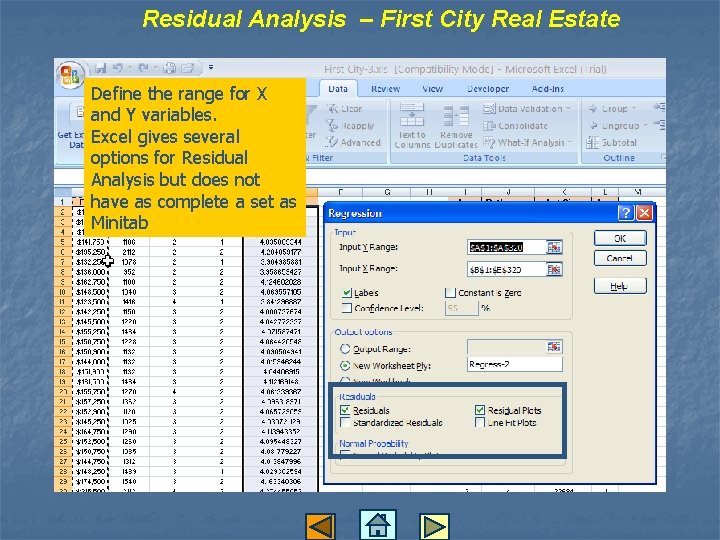Viewport: 720px width, 540px height.
Task: Collapse dialog using Input X Range selector icon
Action: 554,270
